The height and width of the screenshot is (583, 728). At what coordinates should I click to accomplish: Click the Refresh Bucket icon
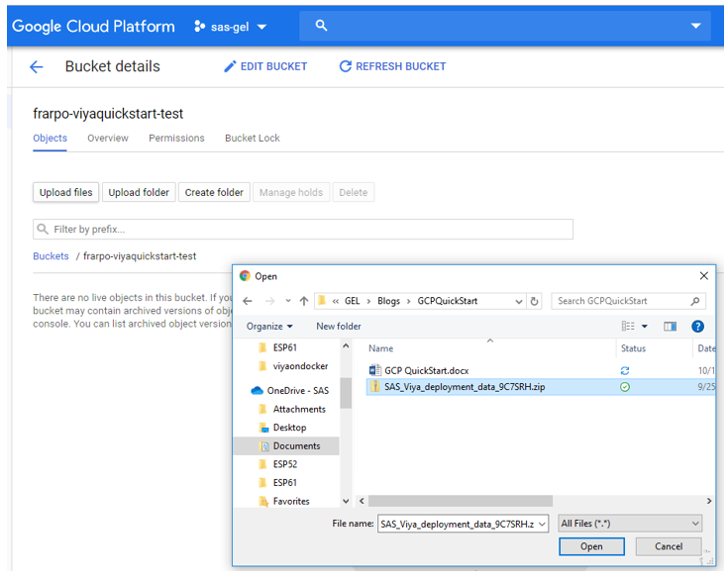pyautogui.click(x=345, y=66)
